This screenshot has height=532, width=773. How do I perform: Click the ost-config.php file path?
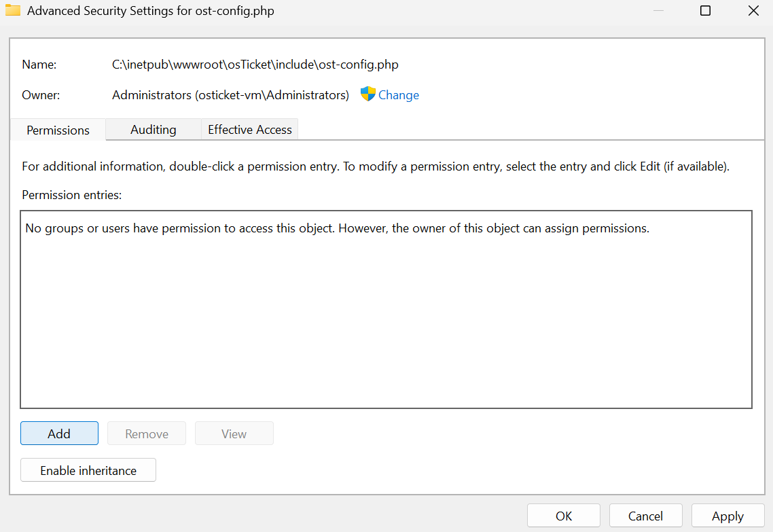(255, 65)
